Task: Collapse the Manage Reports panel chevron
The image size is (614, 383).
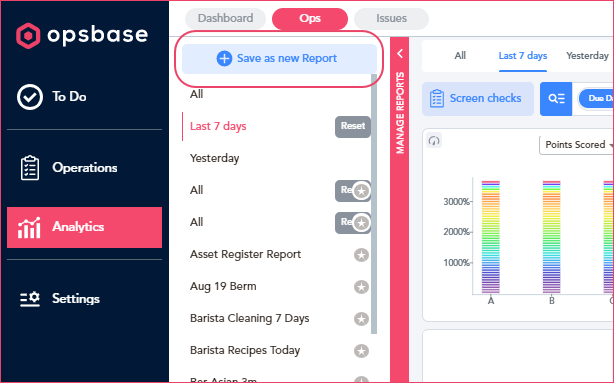Action: [x=400, y=54]
